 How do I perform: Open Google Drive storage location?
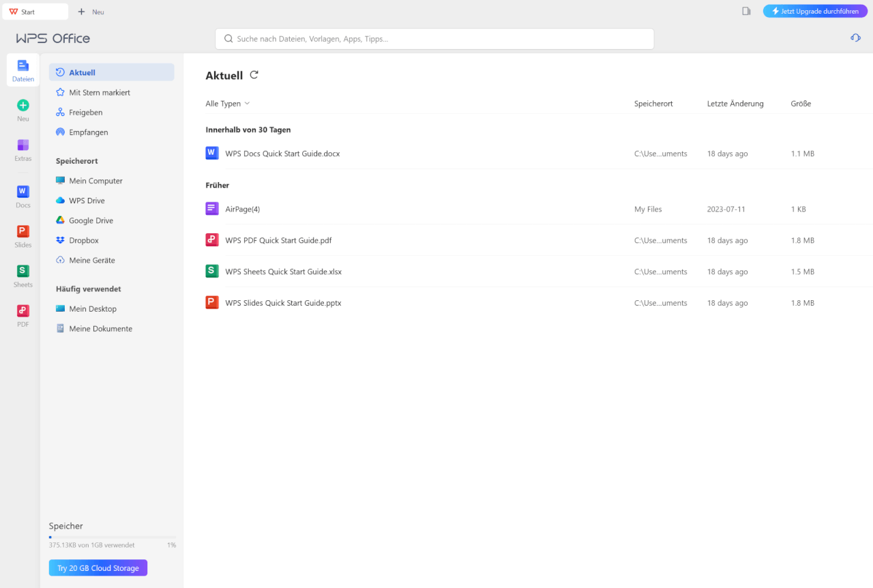pos(91,220)
